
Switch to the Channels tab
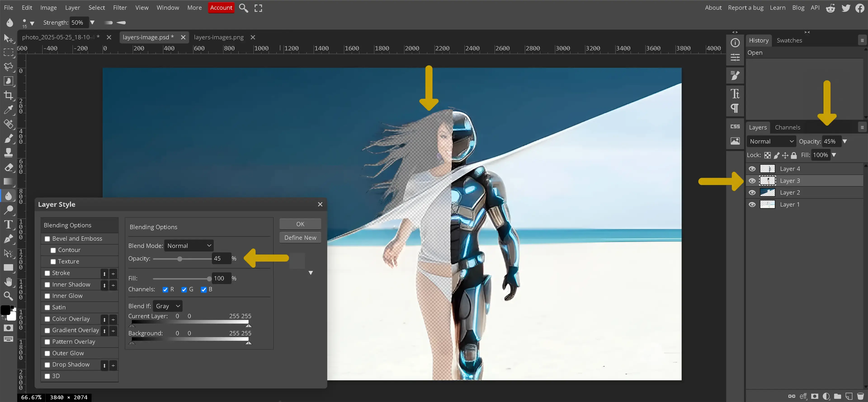[x=788, y=127]
